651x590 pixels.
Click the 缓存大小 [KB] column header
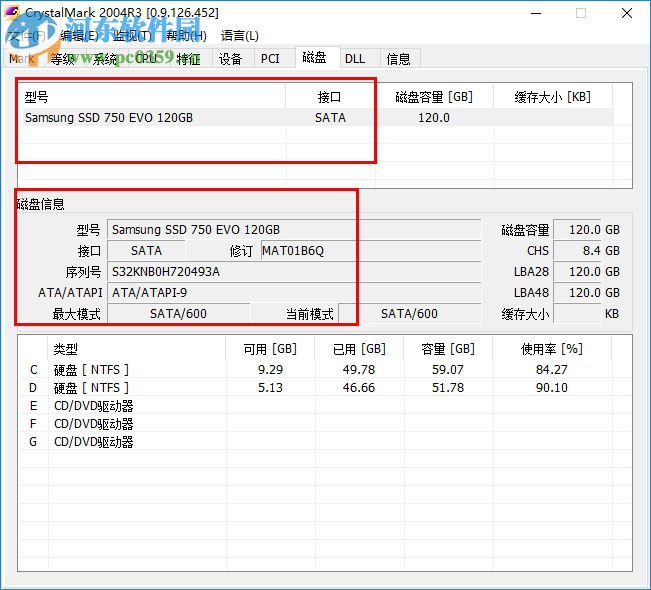pos(553,97)
